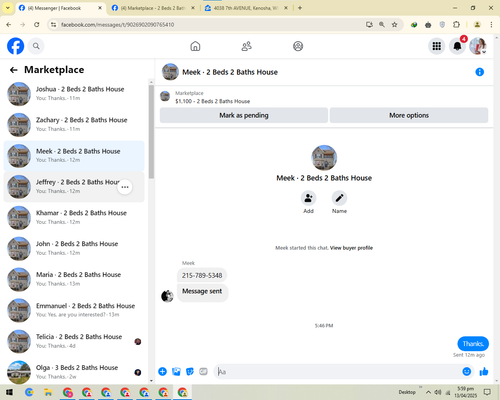Click the 215-789-5348 message bubble
The height and width of the screenshot is (400, 500).
[202, 275]
